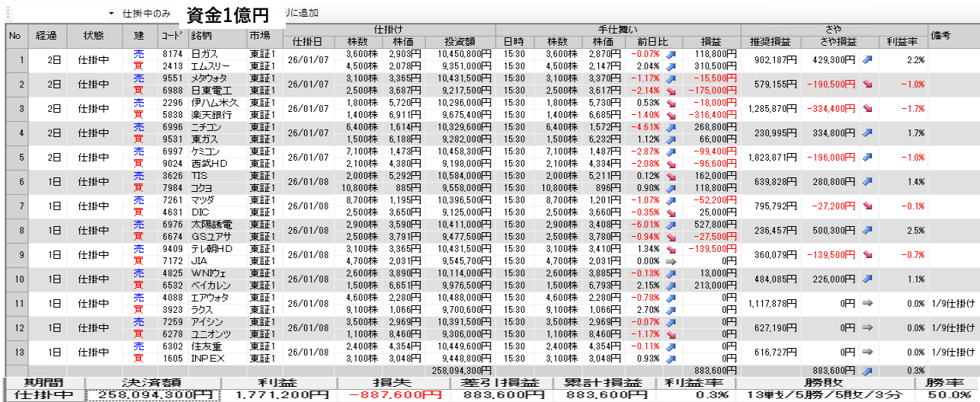
Task: Click the gray flat arrow in row 11's spread column
Action: (867, 304)
